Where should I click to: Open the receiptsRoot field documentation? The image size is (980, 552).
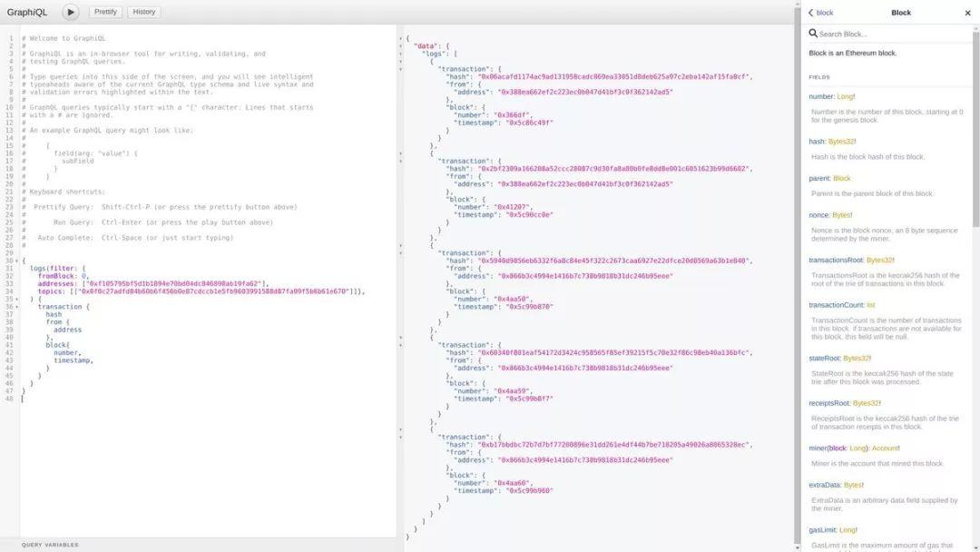point(828,403)
